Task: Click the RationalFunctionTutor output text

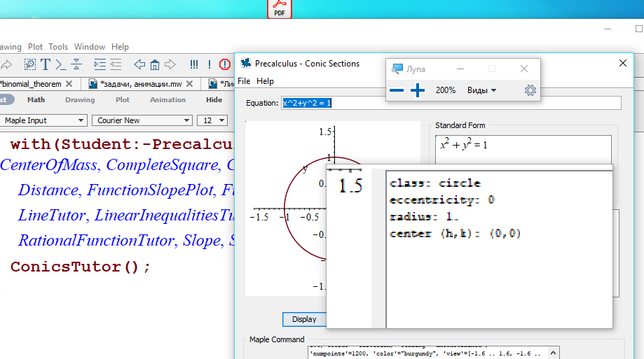Action: tap(97, 241)
